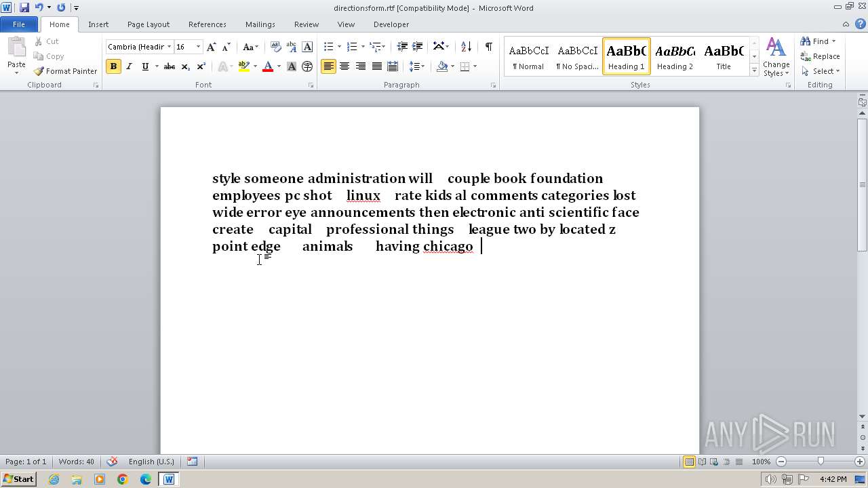Screen dimensions: 868x488
Task: Toggle Draft view in status bar
Action: coord(738,462)
